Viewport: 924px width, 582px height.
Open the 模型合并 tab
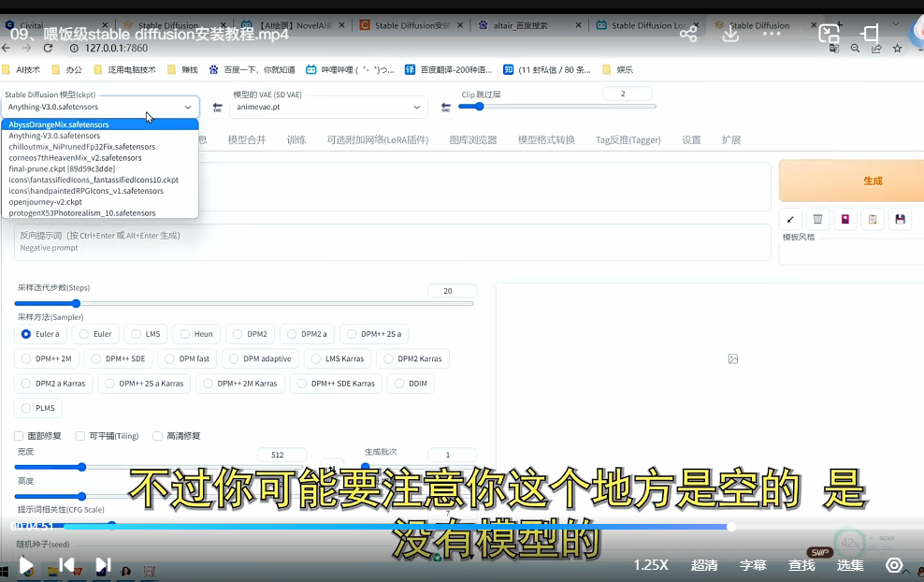(247, 139)
